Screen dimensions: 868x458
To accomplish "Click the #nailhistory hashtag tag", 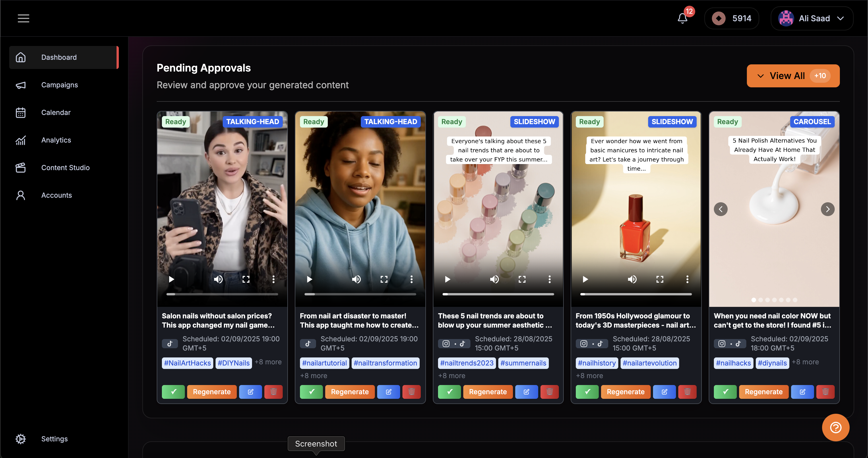I will coord(596,363).
